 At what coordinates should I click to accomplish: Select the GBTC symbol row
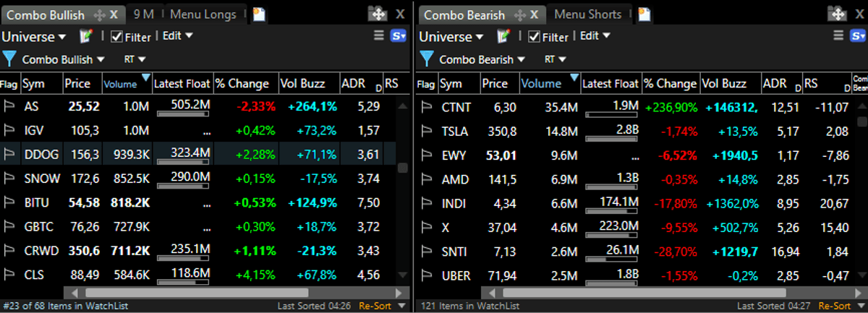(x=199, y=226)
